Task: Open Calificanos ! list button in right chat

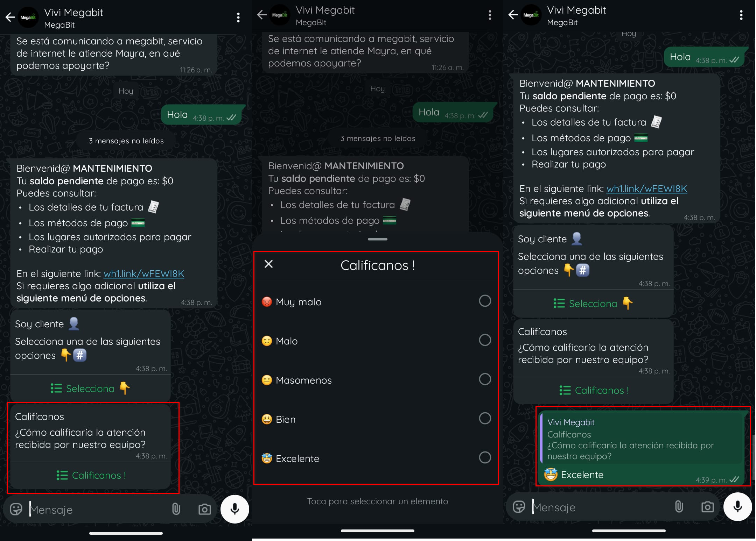Action: 593,390
